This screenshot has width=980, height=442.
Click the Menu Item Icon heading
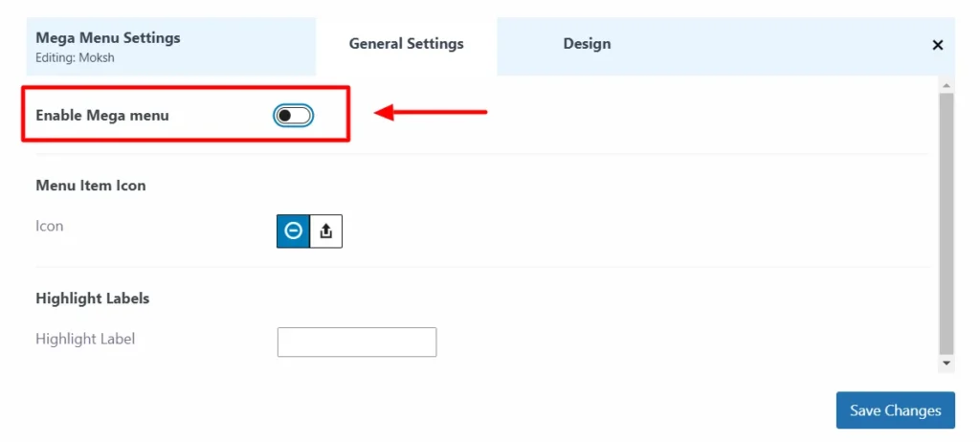(x=91, y=186)
